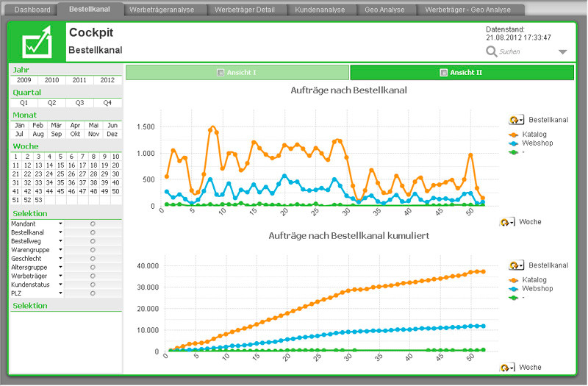This screenshot has width=588, height=386.
Task: Cycle Woche dimension under top chart
Action: [x=506, y=222]
